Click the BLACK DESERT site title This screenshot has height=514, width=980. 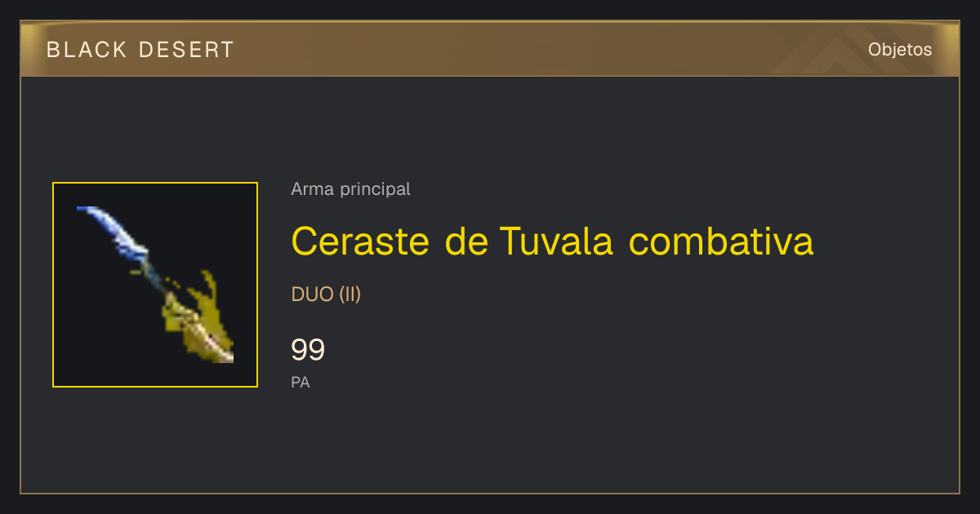140,50
